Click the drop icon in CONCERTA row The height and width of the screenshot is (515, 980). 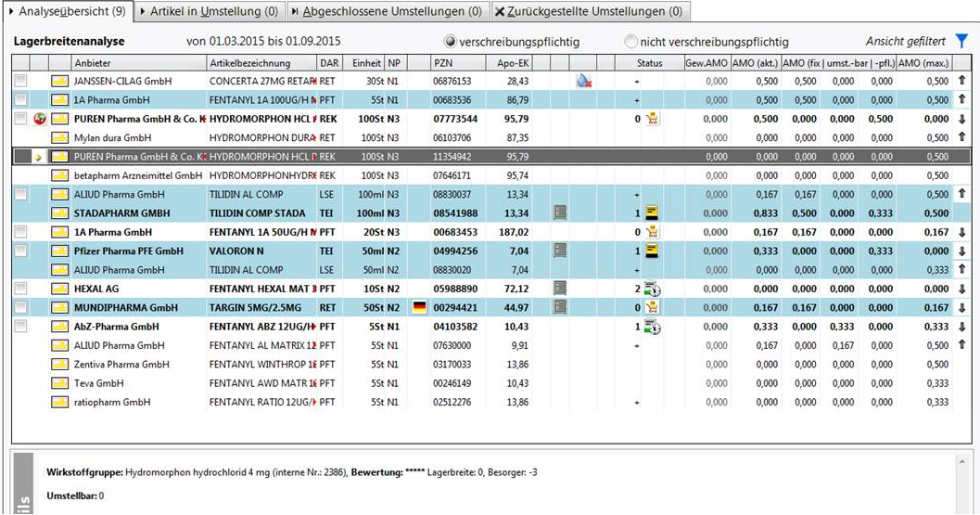point(584,81)
